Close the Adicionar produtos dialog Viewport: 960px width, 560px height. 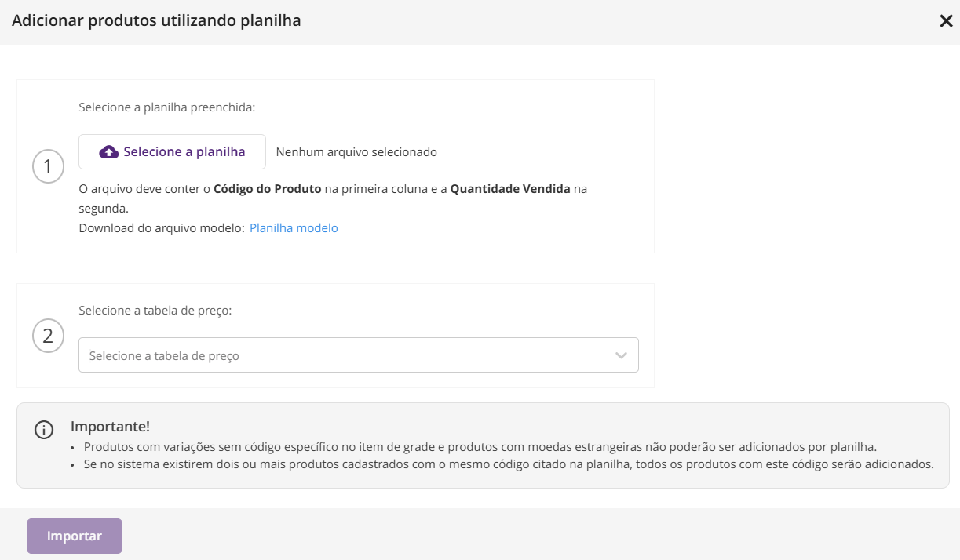tap(946, 21)
